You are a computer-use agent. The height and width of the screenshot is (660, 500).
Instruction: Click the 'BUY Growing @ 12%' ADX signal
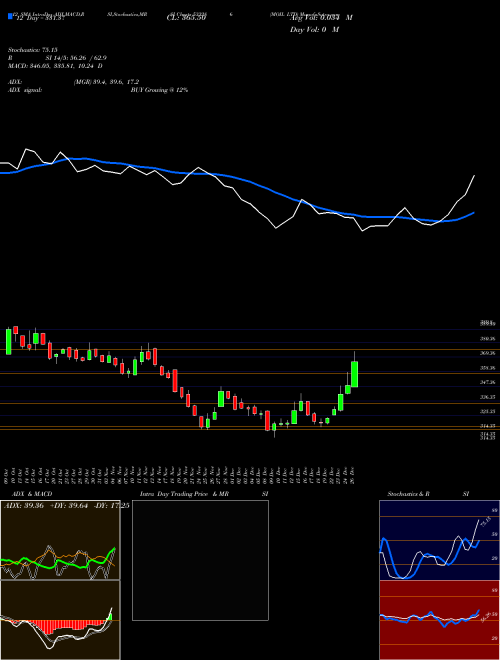point(159,90)
